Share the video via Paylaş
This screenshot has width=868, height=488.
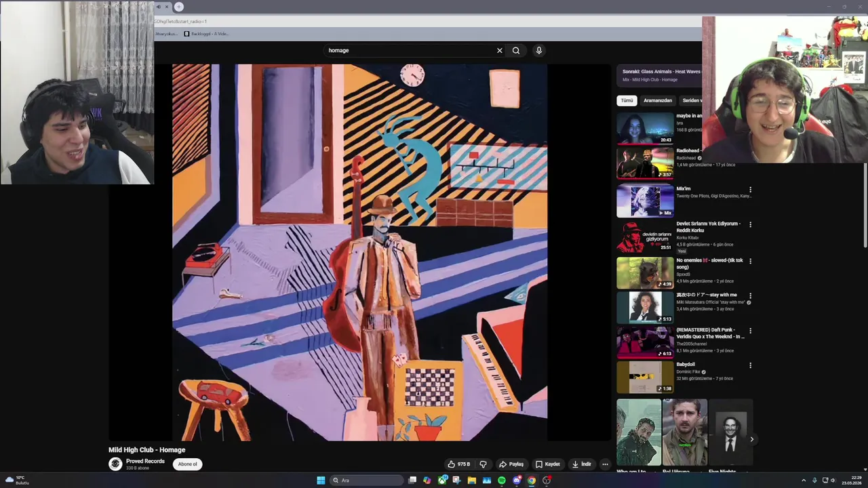pyautogui.click(x=511, y=464)
